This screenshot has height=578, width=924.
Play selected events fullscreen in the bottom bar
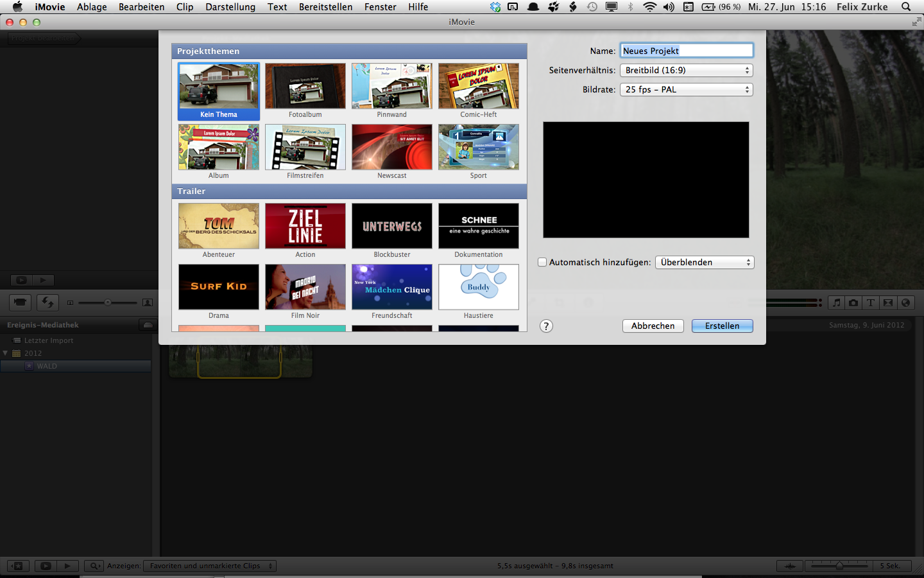[46, 566]
